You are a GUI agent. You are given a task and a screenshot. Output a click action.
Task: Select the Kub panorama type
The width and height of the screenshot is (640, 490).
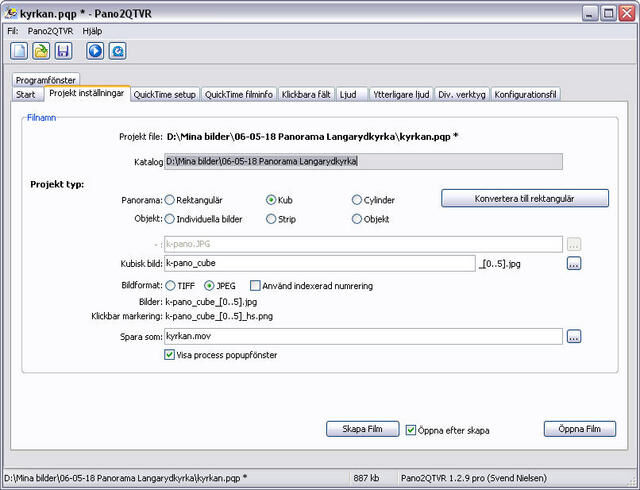coord(271,200)
